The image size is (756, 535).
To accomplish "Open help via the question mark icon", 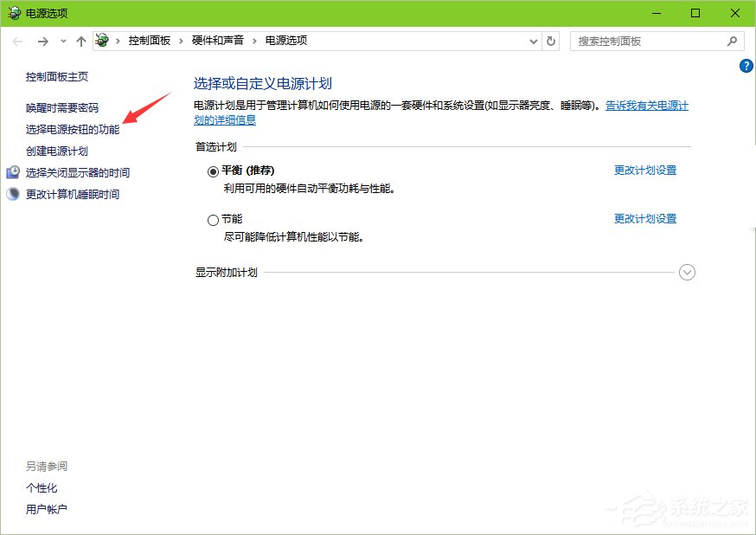I will [746, 65].
